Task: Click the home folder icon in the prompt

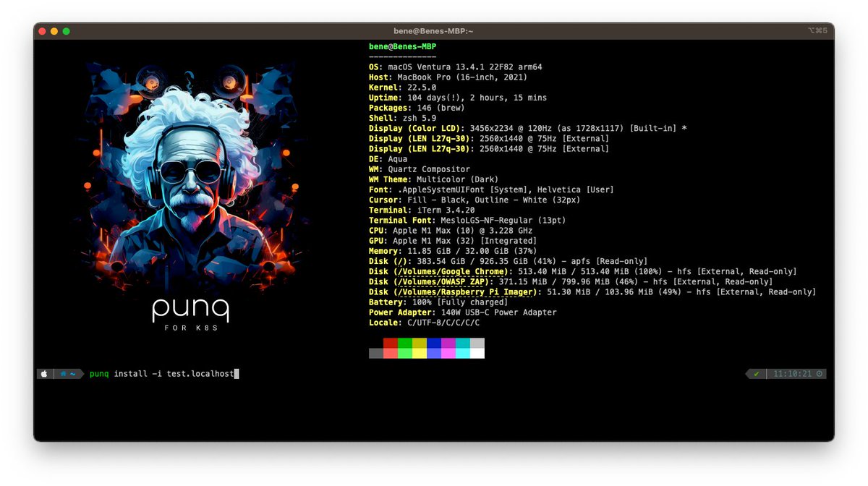Action: click(64, 374)
